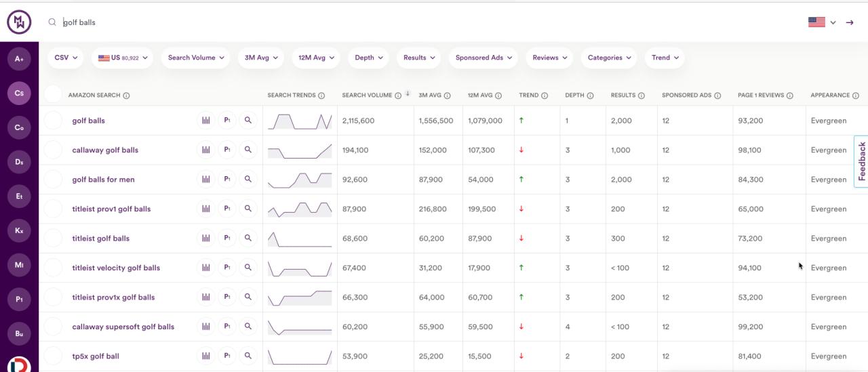This screenshot has width=868, height=372.
Task: Click the Feedback side tab
Action: pos(861,161)
